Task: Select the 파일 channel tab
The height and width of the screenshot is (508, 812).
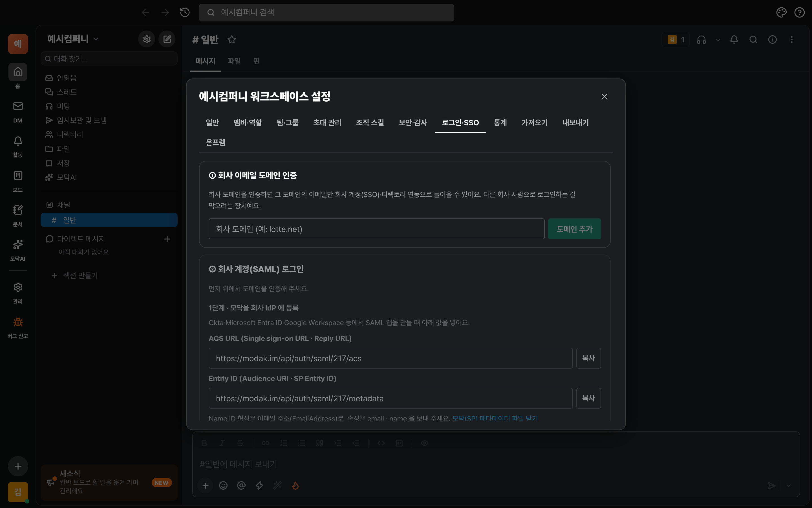Action: 234,61
